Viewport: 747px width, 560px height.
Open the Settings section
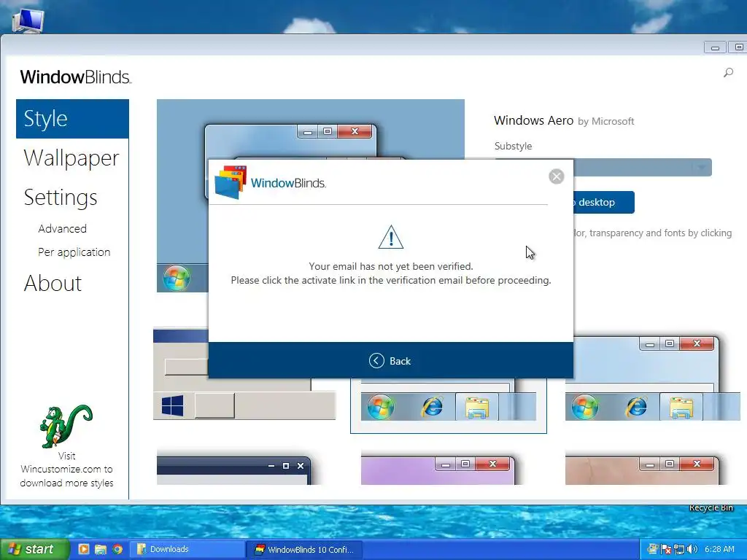tap(61, 197)
